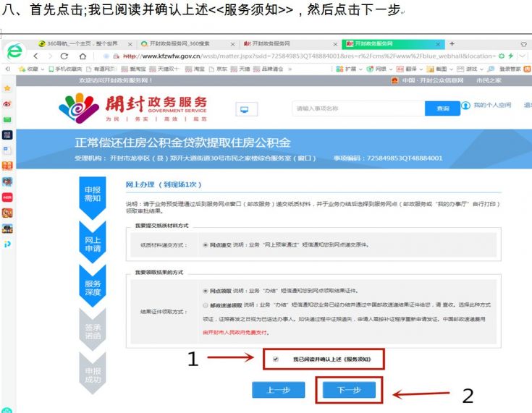Click the 请输入事项名称 search field
This screenshot has height=413, width=532.
(358, 108)
